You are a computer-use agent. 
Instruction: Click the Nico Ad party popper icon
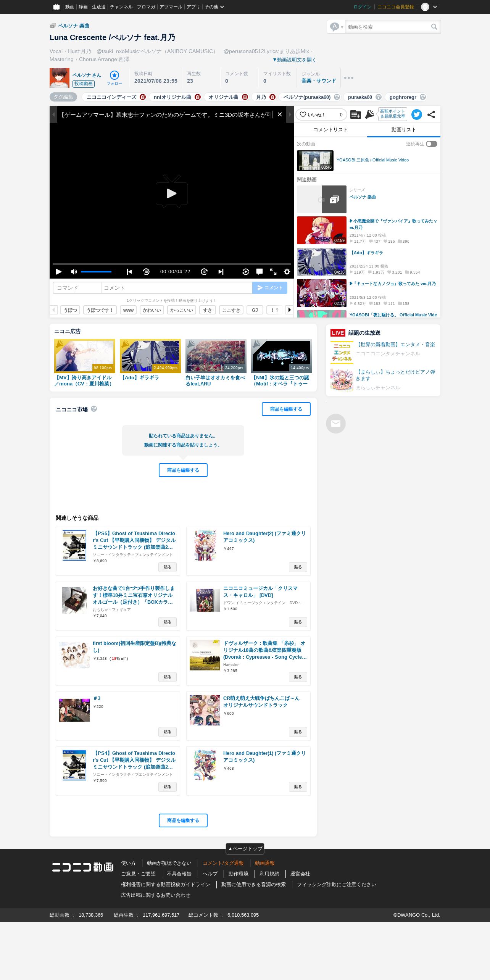pos(369,114)
